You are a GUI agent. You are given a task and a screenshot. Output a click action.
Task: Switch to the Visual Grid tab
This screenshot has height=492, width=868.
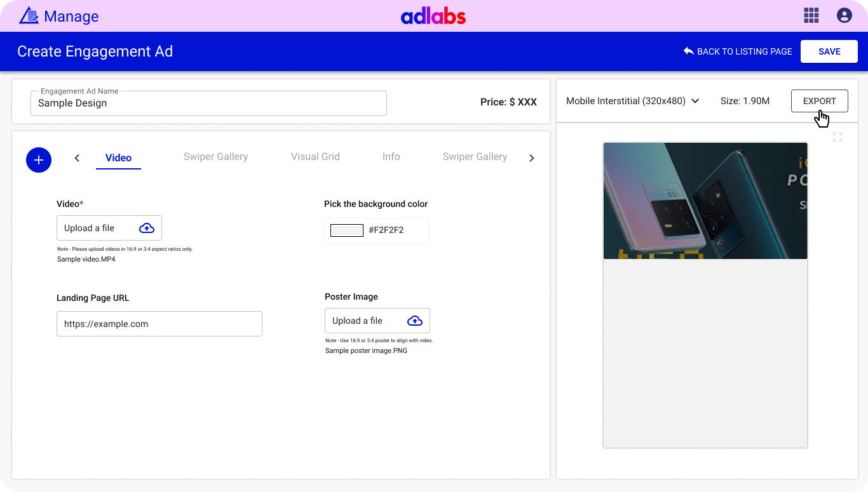tap(315, 157)
